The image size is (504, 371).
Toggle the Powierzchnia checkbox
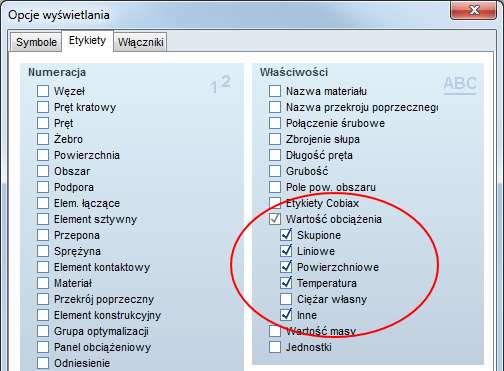point(43,155)
